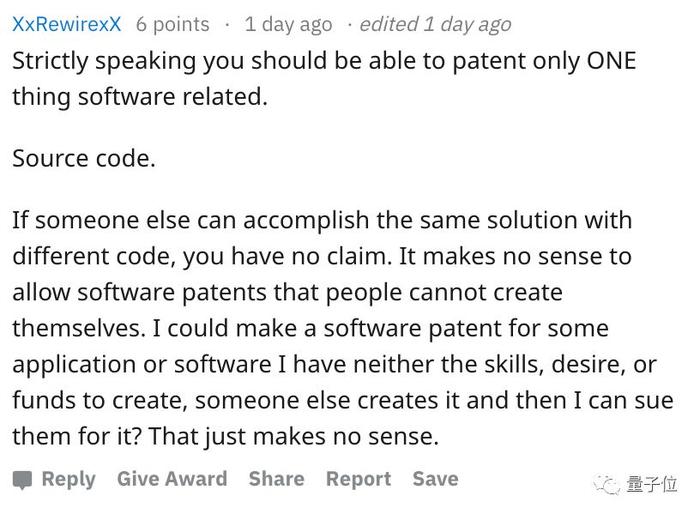Open the XxRewirexX user profile
This screenshot has height=515, width=700.
pos(67,24)
